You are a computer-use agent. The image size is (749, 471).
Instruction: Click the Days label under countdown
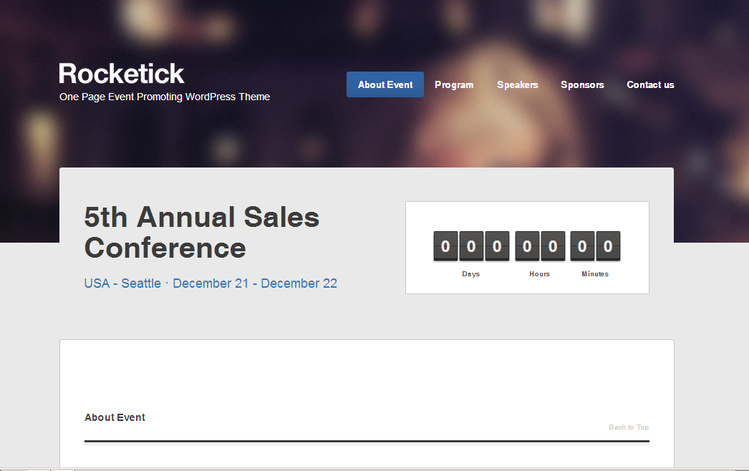click(471, 274)
